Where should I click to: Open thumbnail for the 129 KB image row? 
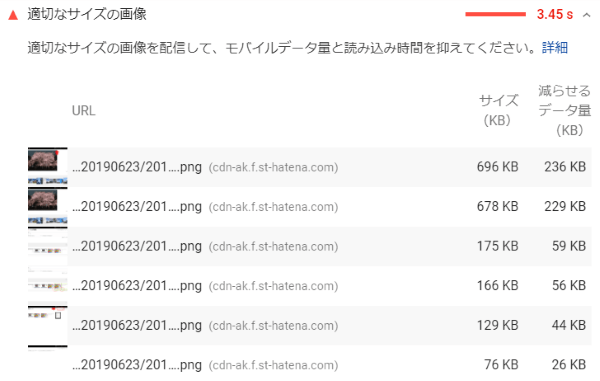(47, 326)
